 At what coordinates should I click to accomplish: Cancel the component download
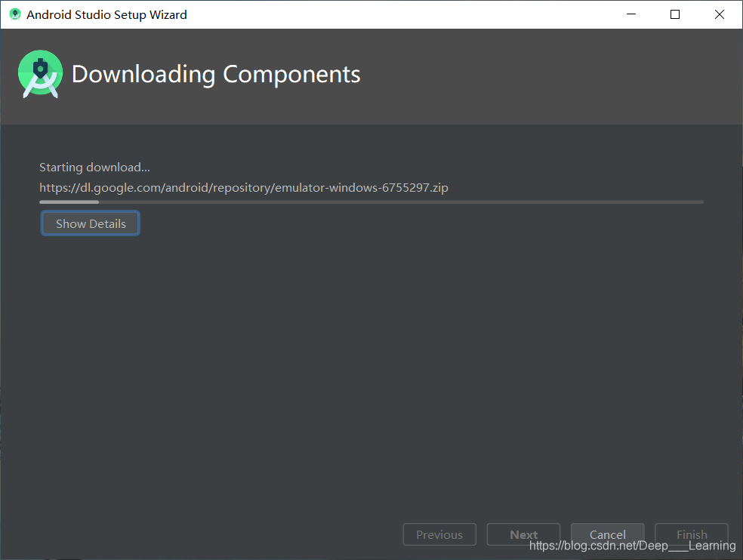point(608,534)
